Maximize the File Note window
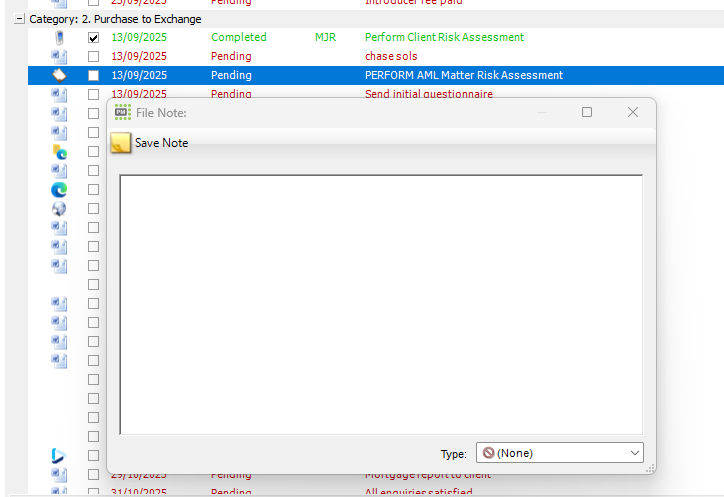Screen dimensions: 724x497 (x=587, y=112)
